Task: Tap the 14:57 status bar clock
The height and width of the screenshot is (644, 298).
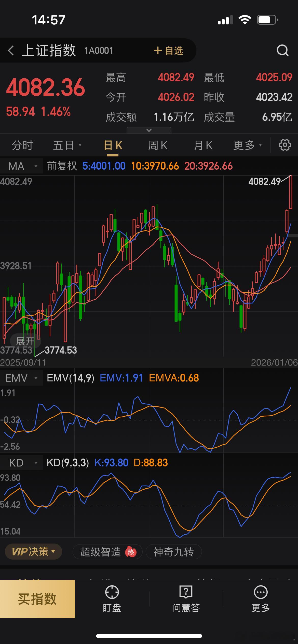Action: coord(49,20)
